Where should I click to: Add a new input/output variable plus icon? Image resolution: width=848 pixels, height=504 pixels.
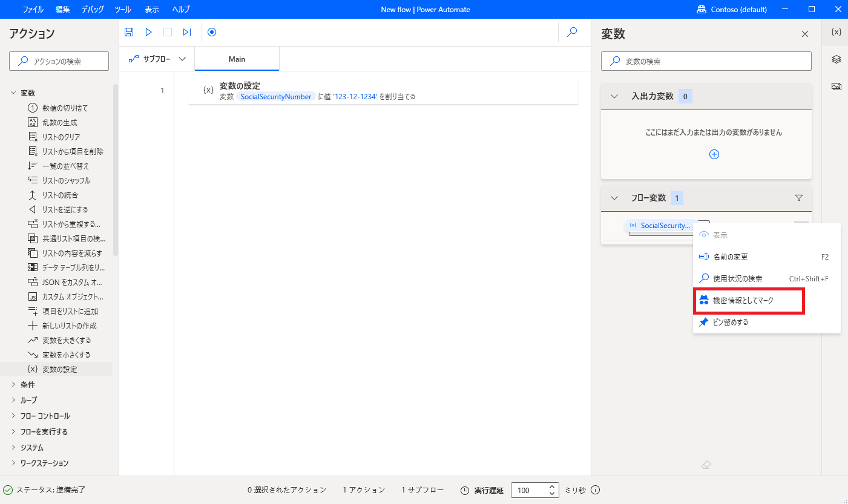(x=714, y=154)
